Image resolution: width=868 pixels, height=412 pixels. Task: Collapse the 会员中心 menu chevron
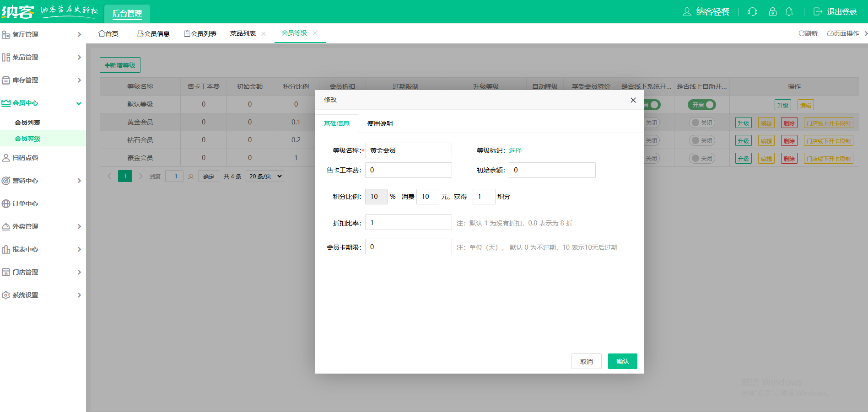(79, 103)
